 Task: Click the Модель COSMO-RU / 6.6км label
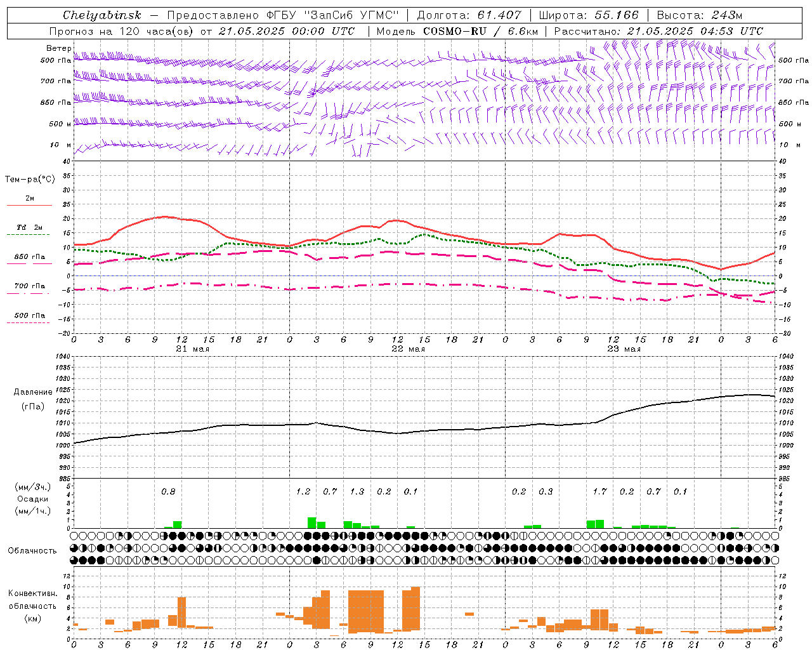click(457, 31)
